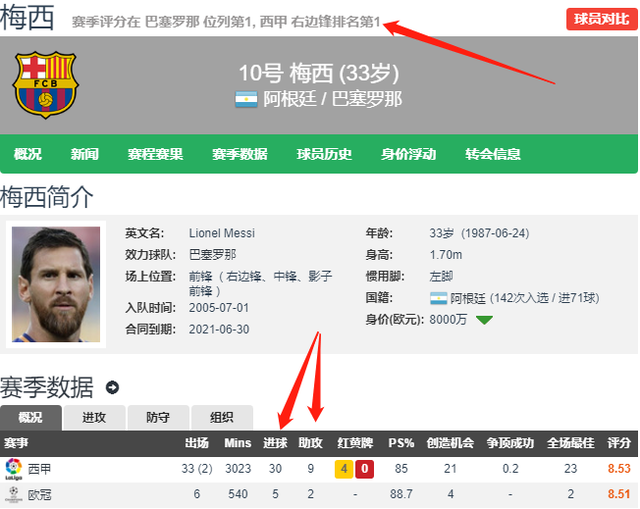This screenshot has width=640, height=509.
Task: Open Messi's portrait photo
Action: click(x=56, y=284)
